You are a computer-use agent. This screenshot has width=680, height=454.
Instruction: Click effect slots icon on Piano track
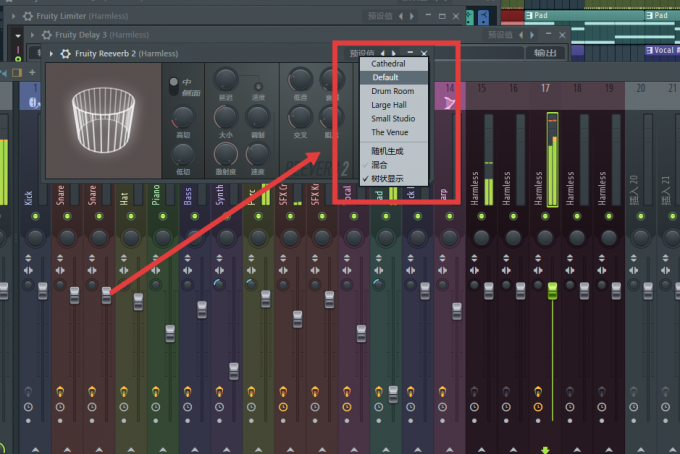click(x=156, y=392)
